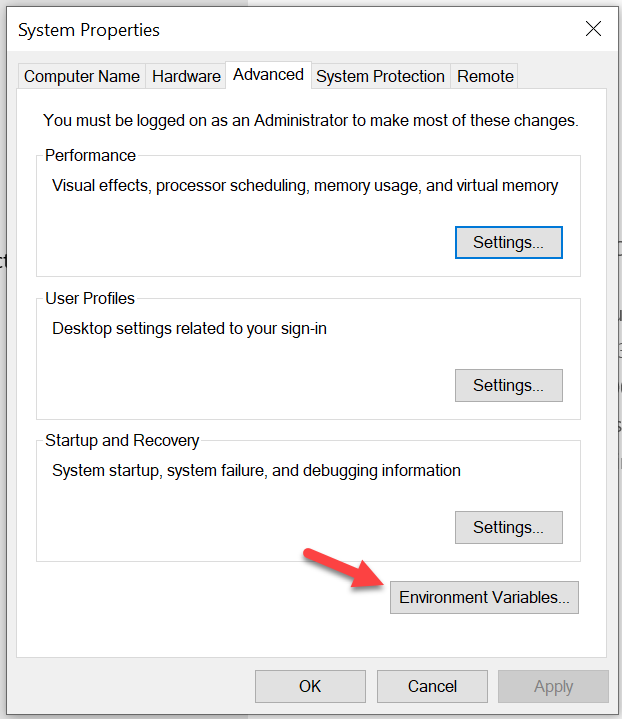The width and height of the screenshot is (622, 719).
Task: Click the Startup and Recovery group label
Action: pyautogui.click(x=122, y=440)
